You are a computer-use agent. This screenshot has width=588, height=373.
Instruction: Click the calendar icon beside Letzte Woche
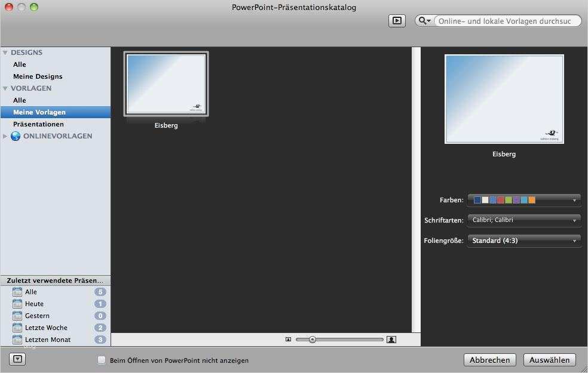pyautogui.click(x=17, y=328)
